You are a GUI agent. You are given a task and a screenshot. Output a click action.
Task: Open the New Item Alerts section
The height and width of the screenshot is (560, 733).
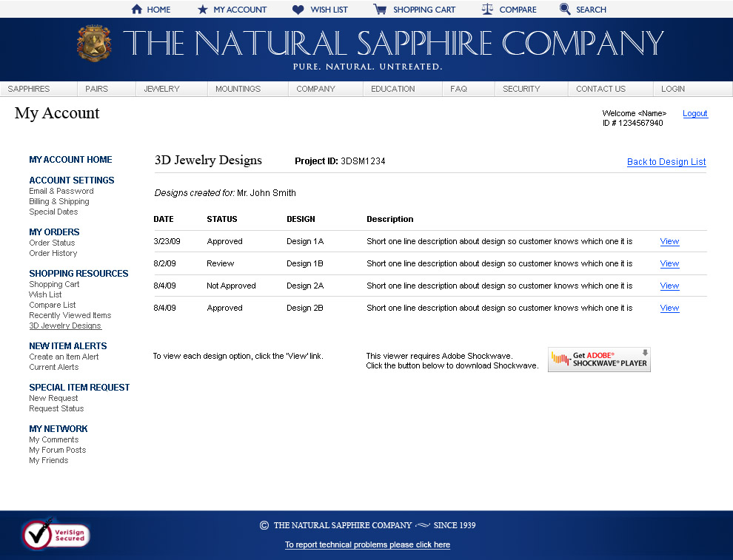(x=68, y=346)
